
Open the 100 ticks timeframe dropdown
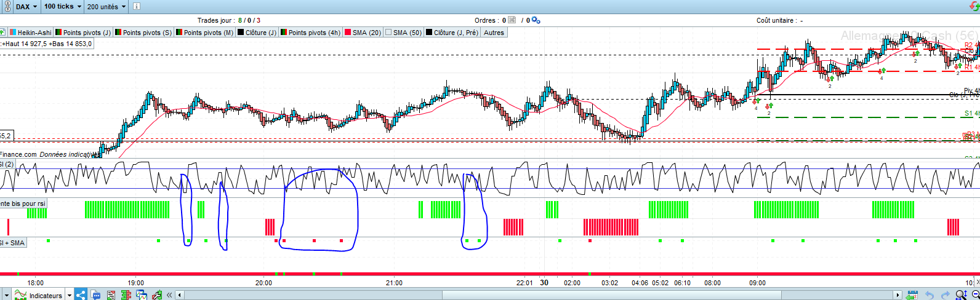coord(62,6)
